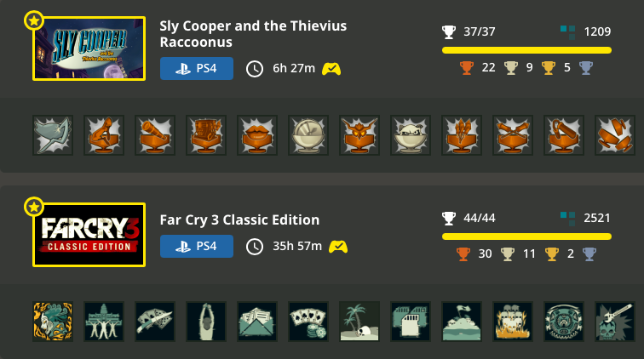Open the Far Cry 3 Classic Edition title link
The image size is (644, 359).
coord(239,220)
